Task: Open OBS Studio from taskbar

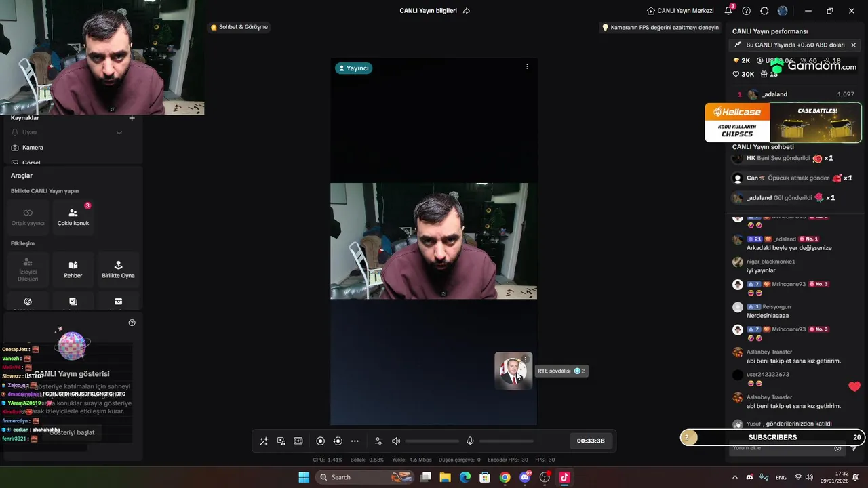Action: (545, 477)
